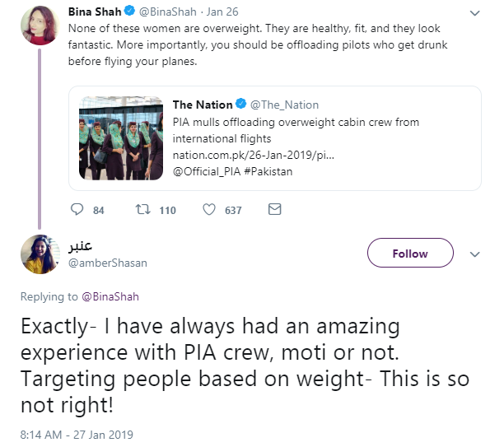504x447 pixels.
Task: View the PIA cabin crew photo thumbnail
Action: coord(121,138)
